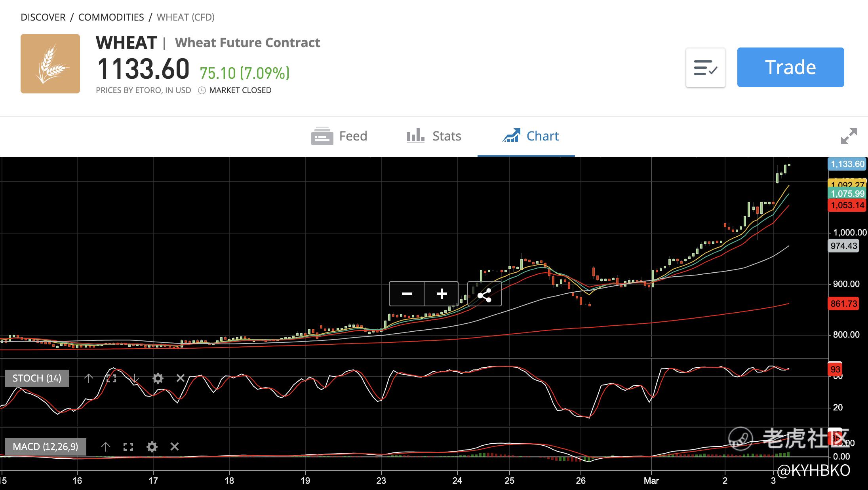Go to COMMODITIES breadcrumb link
The image size is (868, 490).
click(x=111, y=17)
